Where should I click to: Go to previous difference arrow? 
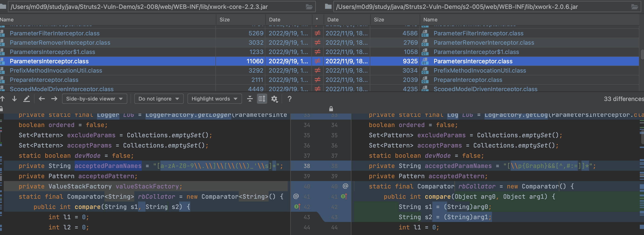pos(3,99)
